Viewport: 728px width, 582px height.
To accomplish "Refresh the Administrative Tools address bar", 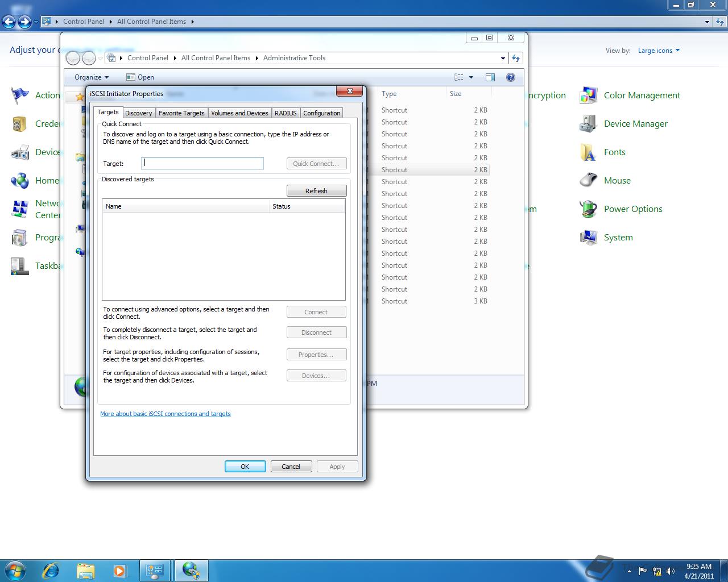I will pyautogui.click(x=516, y=58).
